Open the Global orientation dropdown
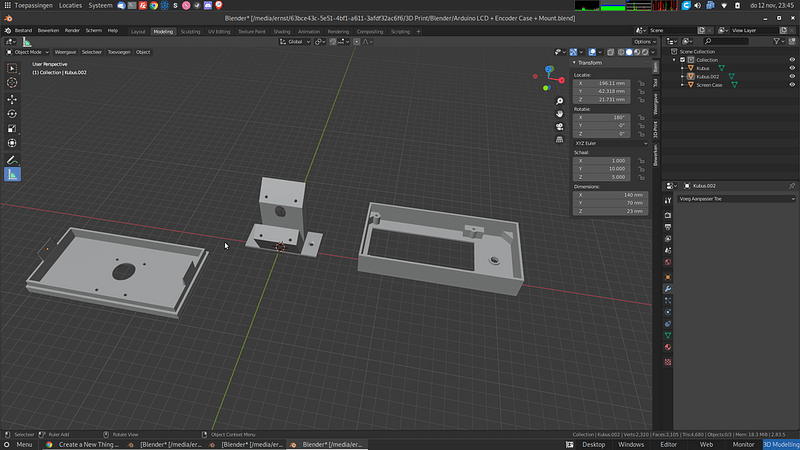 pyautogui.click(x=295, y=42)
